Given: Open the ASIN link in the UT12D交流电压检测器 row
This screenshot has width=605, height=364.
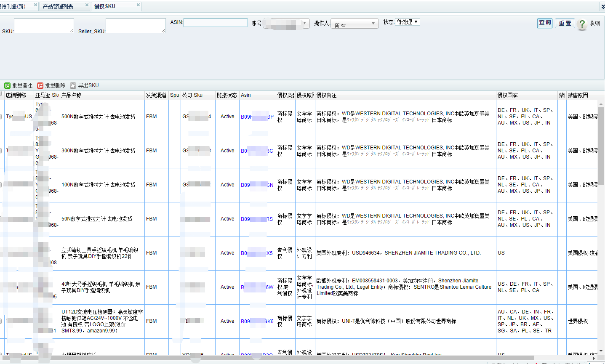Looking at the screenshot, I should tap(257, 321).
